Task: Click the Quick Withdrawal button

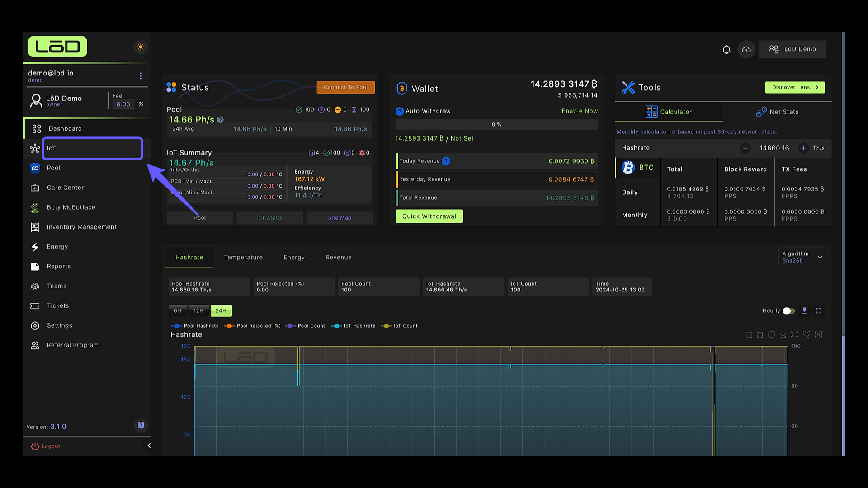Action: tap(429, 216)
